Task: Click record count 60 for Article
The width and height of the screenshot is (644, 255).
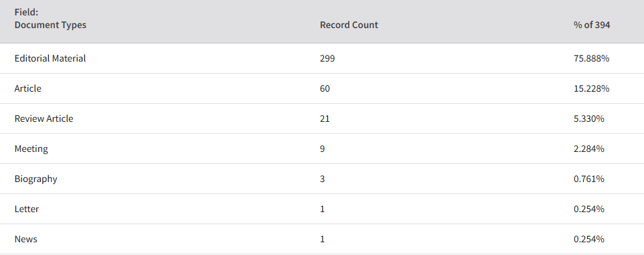Action: coord(325,88)
